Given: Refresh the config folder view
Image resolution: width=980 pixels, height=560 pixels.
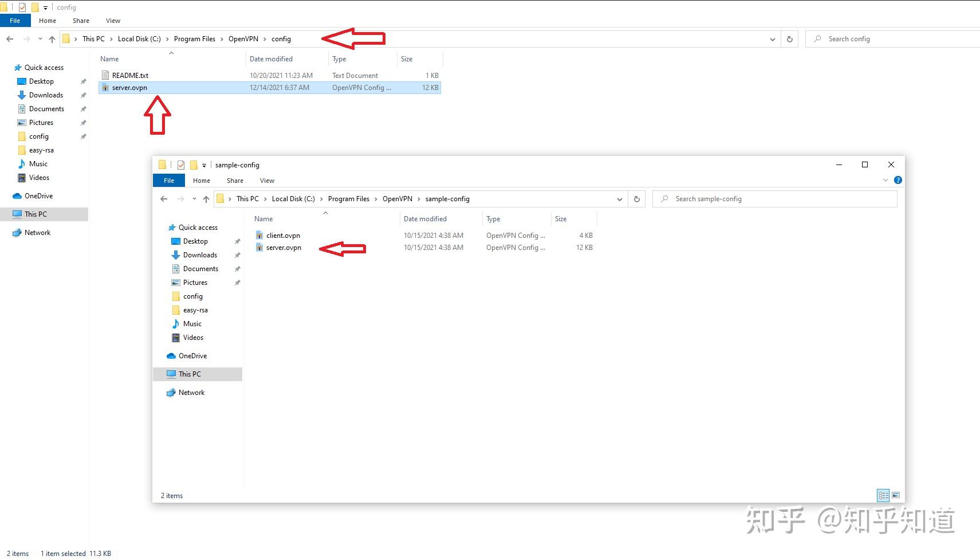Looking at the screenshot, I should coord(790,39).
